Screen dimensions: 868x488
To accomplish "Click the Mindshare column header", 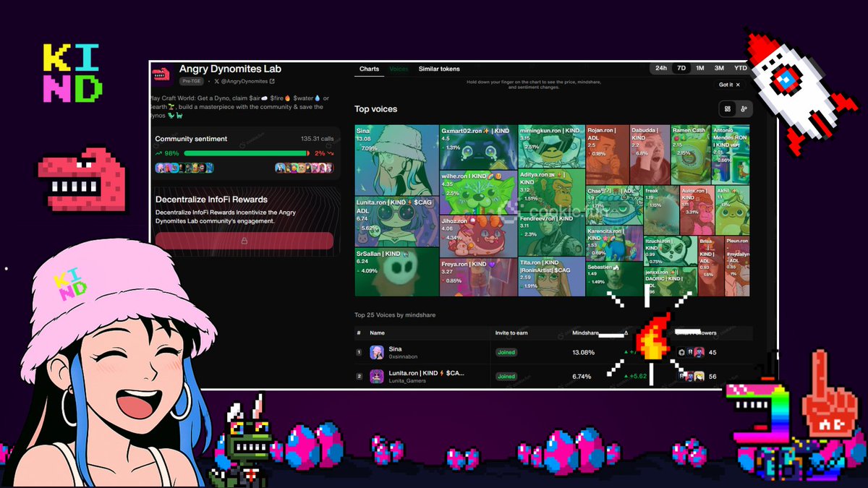I will 587,333.
